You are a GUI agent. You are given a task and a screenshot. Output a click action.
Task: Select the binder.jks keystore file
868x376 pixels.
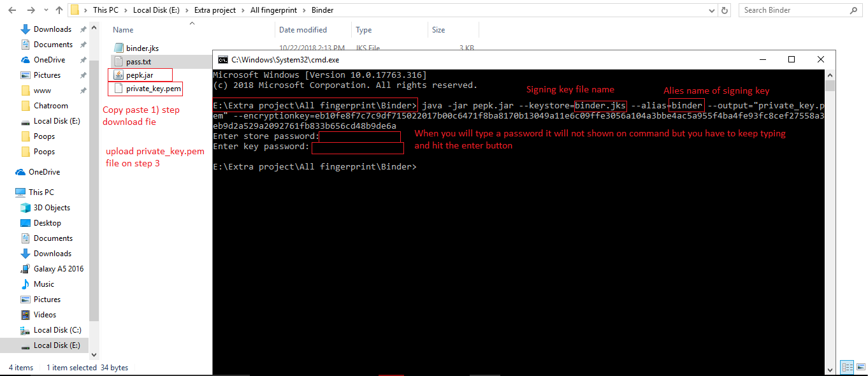(x=142, y=48)
